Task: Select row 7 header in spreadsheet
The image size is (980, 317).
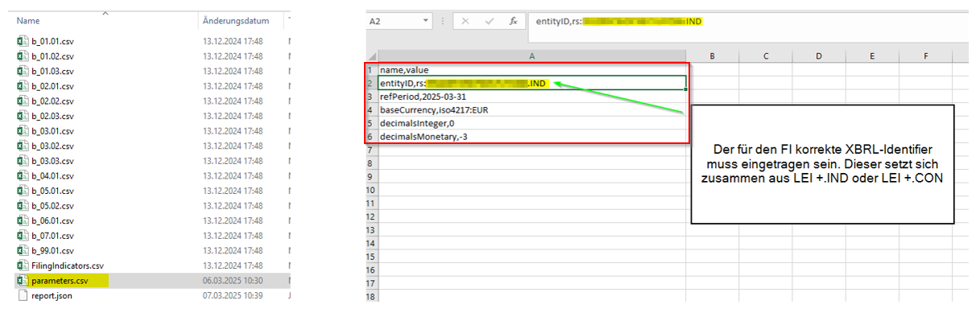Action: point(371,150)
